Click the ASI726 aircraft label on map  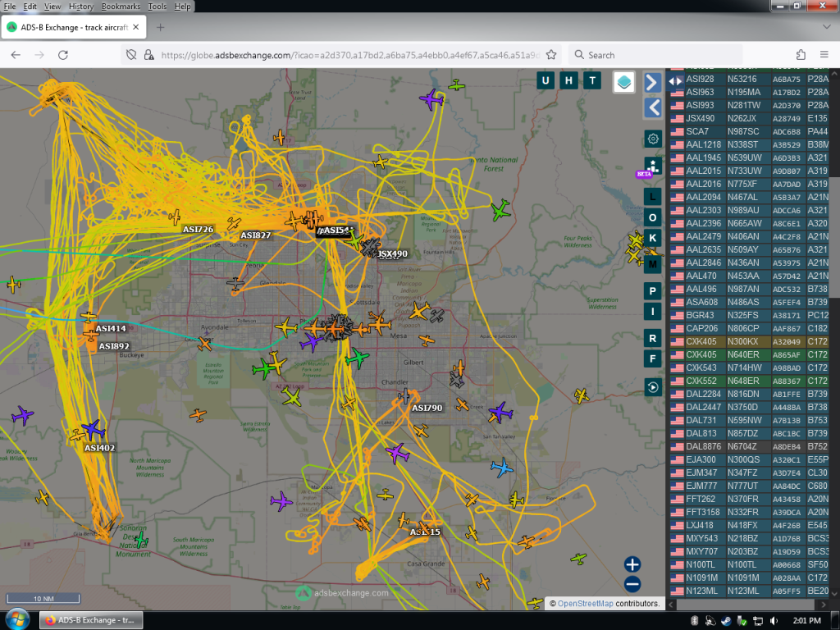click(198, 230)
